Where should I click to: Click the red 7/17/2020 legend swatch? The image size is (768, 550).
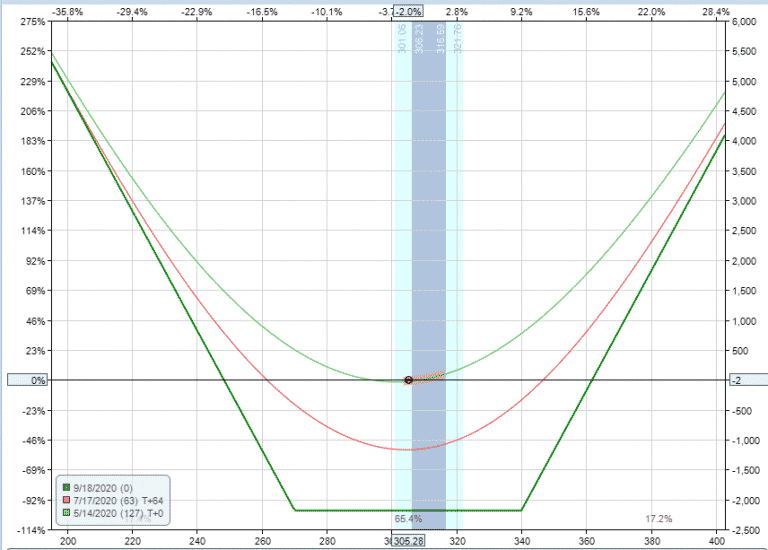pos(67,499)
